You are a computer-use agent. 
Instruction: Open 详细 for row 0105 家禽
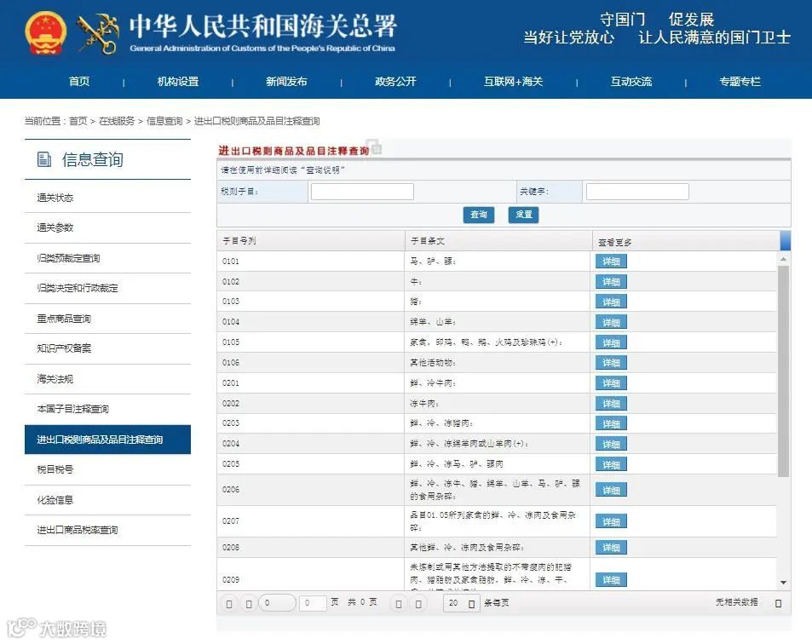pyautogui.click(x=611, y=342)
